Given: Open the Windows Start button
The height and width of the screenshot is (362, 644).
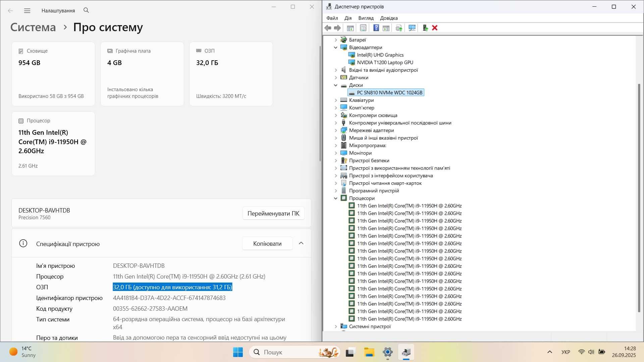Looking at the screenshot, I should click(x=238, y=352).
